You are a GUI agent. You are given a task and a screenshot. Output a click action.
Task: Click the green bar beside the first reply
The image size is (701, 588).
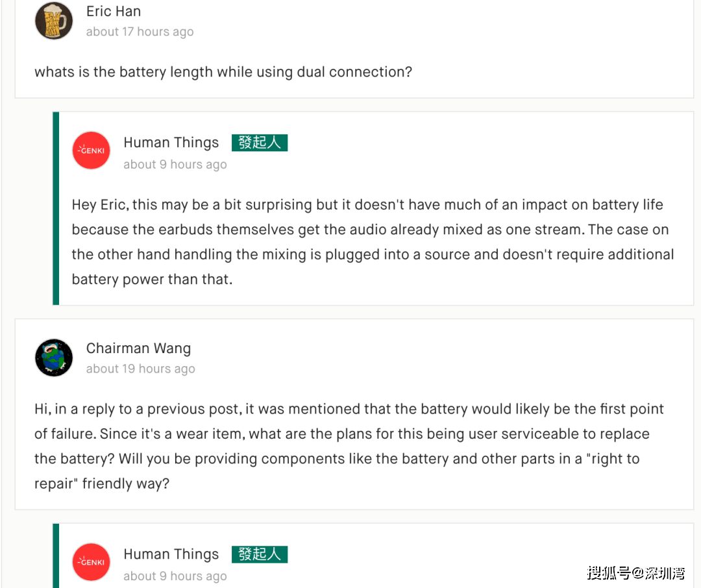click(x=56, y=208)
